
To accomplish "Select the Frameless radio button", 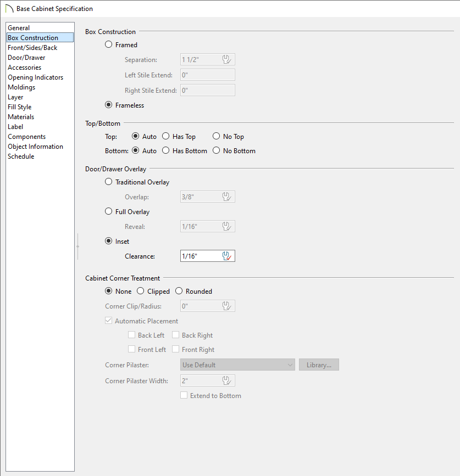I will pos(108,105).
